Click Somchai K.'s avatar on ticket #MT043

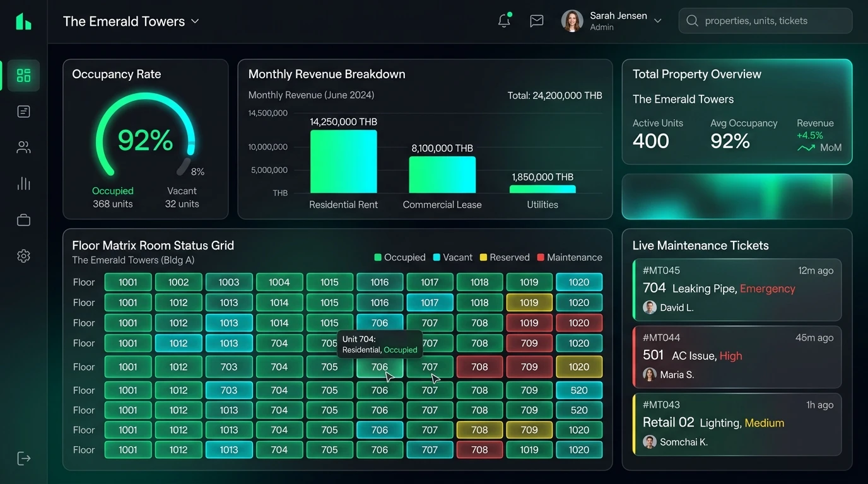650,442
